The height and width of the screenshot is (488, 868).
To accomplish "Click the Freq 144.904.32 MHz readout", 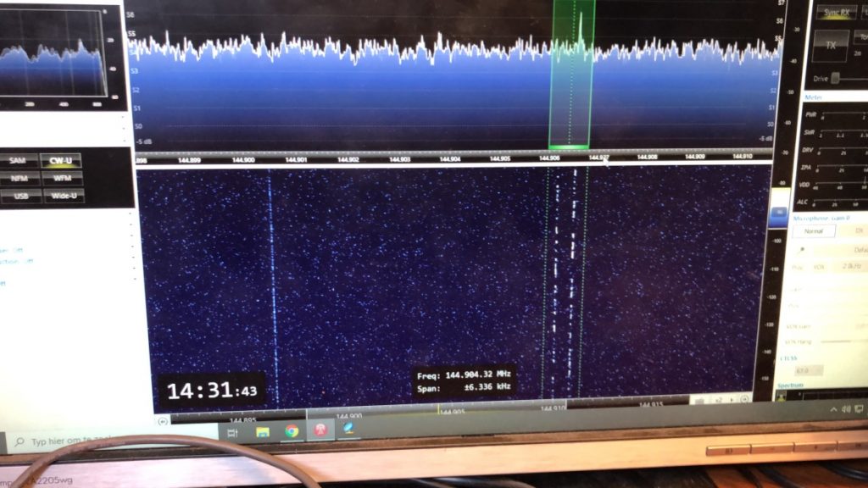I will (464, 375).
